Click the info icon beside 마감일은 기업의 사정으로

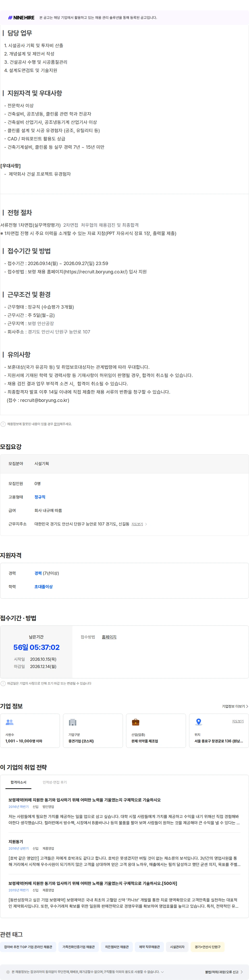[x=3, y=683]
